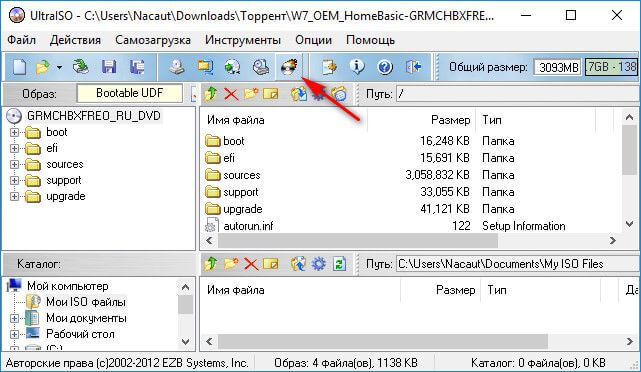This screenshot has height=372, width=641.
Task: Click the Save floppy disk icon
Action: [109, 67]
